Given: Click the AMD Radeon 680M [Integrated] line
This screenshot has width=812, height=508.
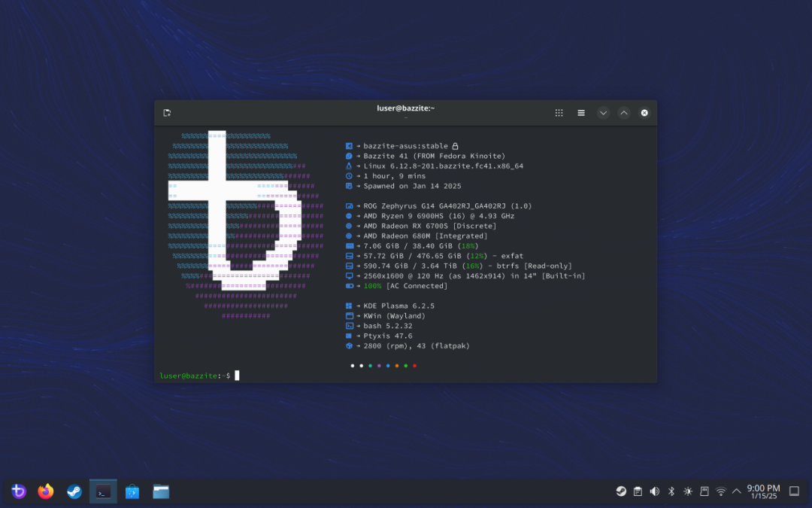Looking at the screenshot, I should 417,236.
